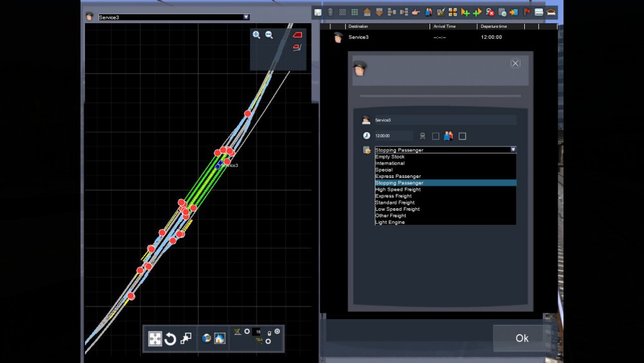
Task: Select Light Engine from the class list
Action: tap(390, 222)
